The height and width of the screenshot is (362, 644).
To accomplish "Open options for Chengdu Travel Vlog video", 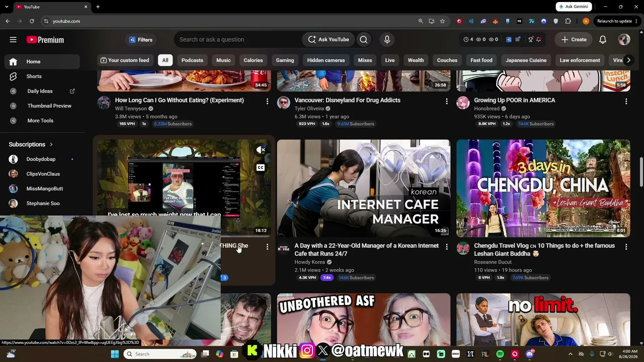I will click(626, 247).
